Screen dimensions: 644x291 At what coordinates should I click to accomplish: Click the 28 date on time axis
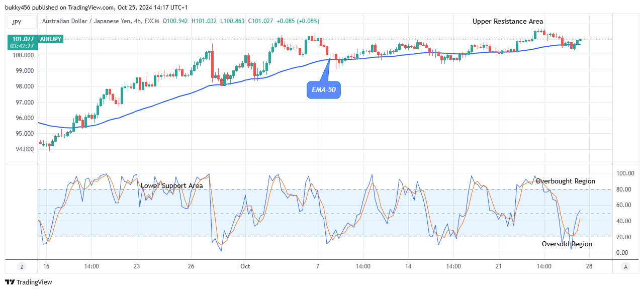click(x=589, y=266)
